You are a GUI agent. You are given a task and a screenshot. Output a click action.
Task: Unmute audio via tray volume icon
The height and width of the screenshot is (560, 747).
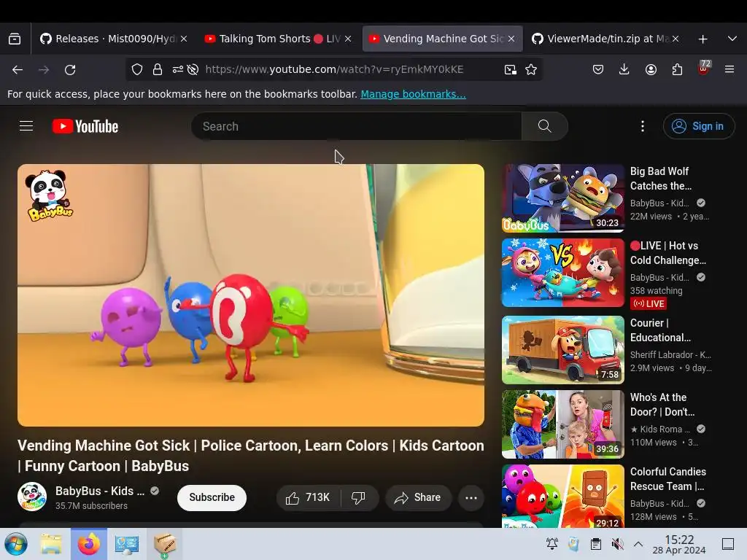[617, 544]
